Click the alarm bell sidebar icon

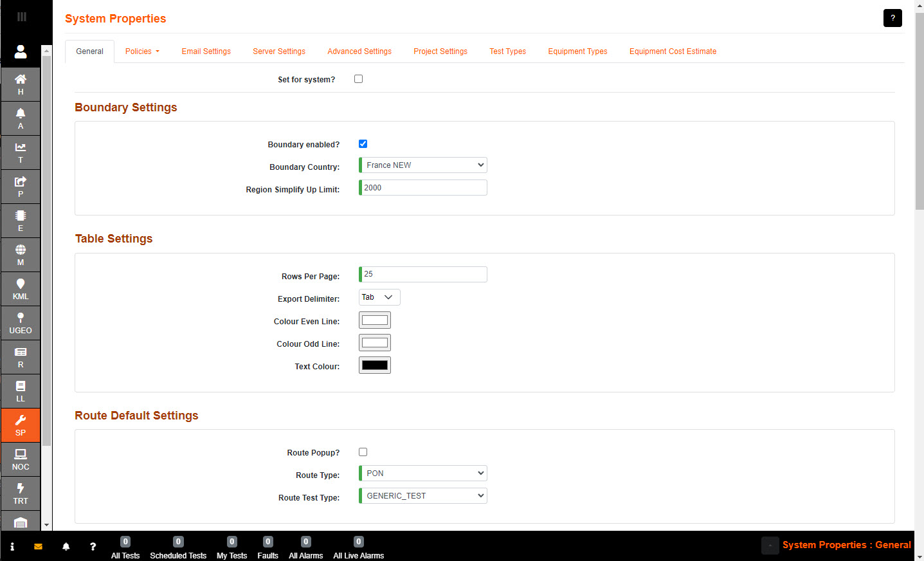(21, 118)
